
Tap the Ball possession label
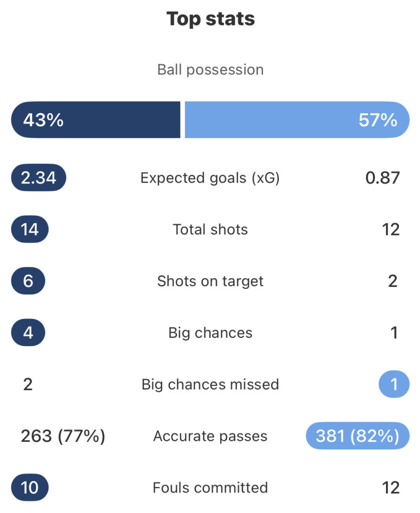[x=211, y=70]
